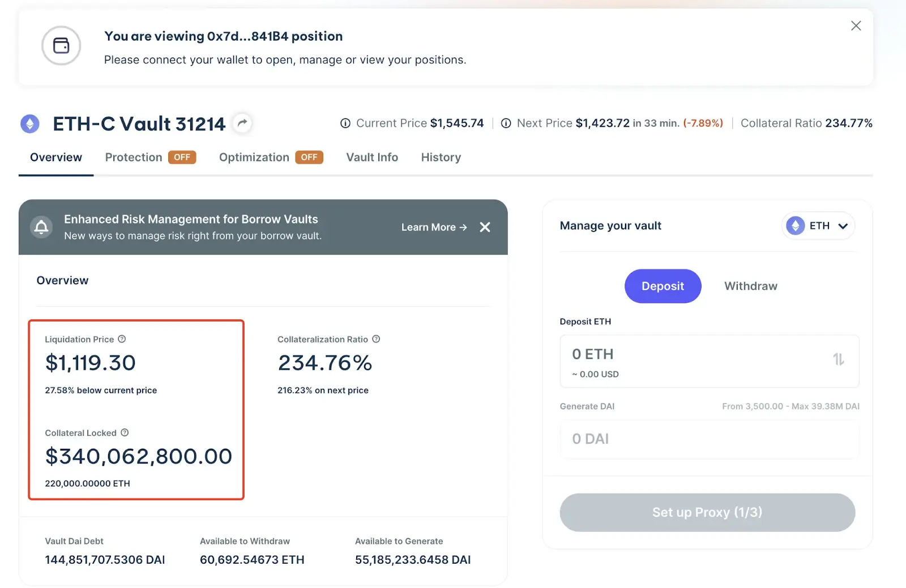Click the Liquidation Price help icon
Image resolution: width=906 pixels, height=588 pixels.
[x=122, y=339]
